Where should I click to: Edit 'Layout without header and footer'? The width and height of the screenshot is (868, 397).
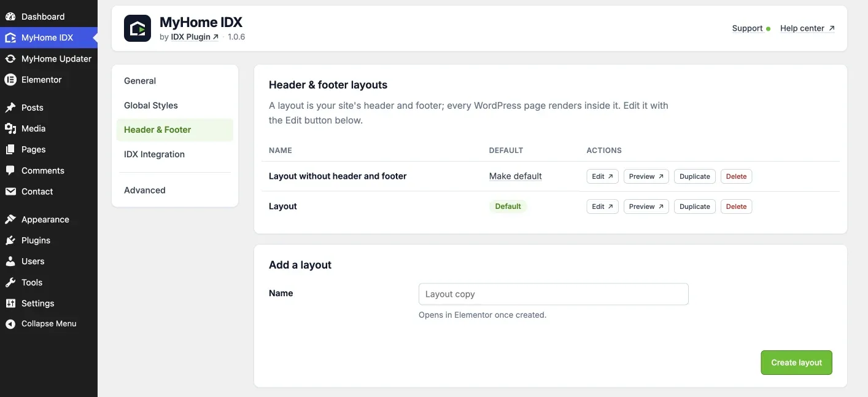tap(602, 176)
